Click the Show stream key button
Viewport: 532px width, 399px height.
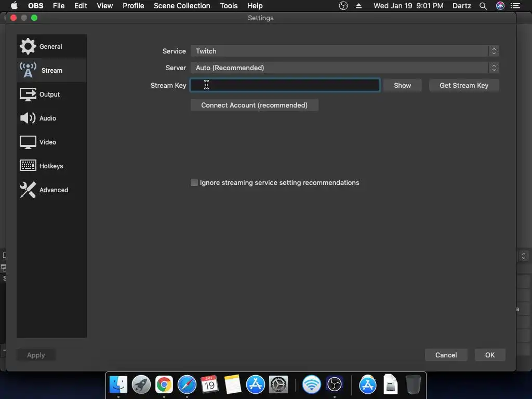tap(403, 86)
